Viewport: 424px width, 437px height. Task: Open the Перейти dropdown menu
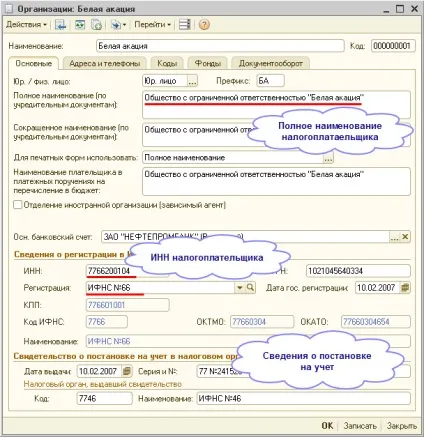152,25
